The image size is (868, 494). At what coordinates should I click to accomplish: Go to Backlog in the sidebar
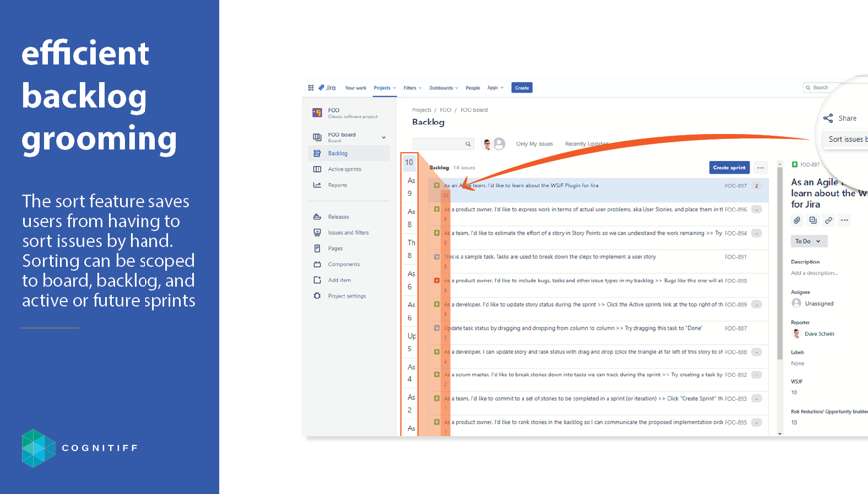[349, 153]
